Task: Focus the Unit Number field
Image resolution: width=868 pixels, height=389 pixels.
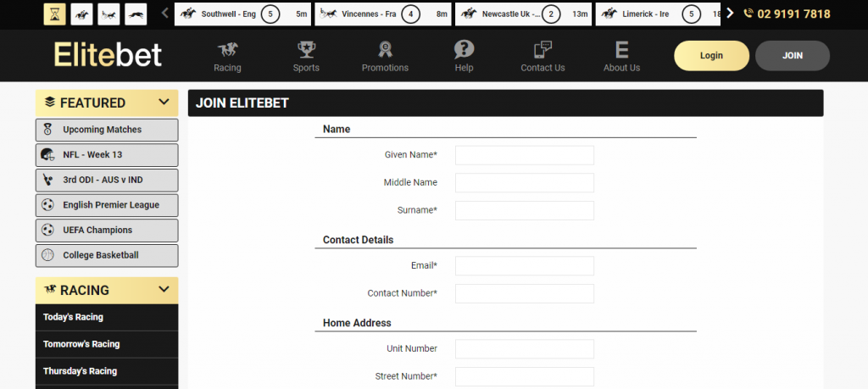Action: click(x=524, y=348)
